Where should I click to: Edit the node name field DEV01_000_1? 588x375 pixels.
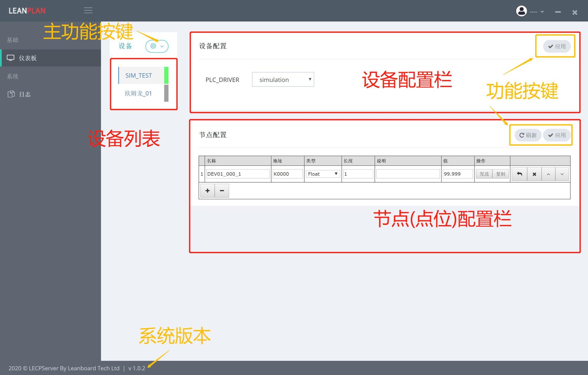pos(238,174)
